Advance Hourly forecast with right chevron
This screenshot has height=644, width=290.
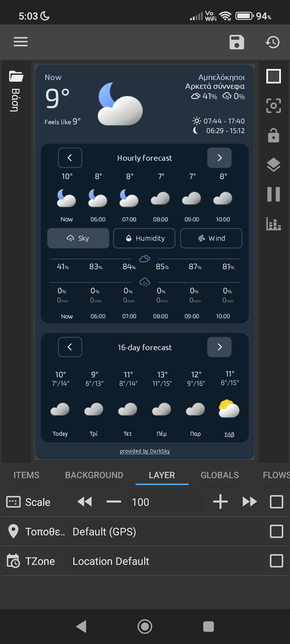pos(219,158)
